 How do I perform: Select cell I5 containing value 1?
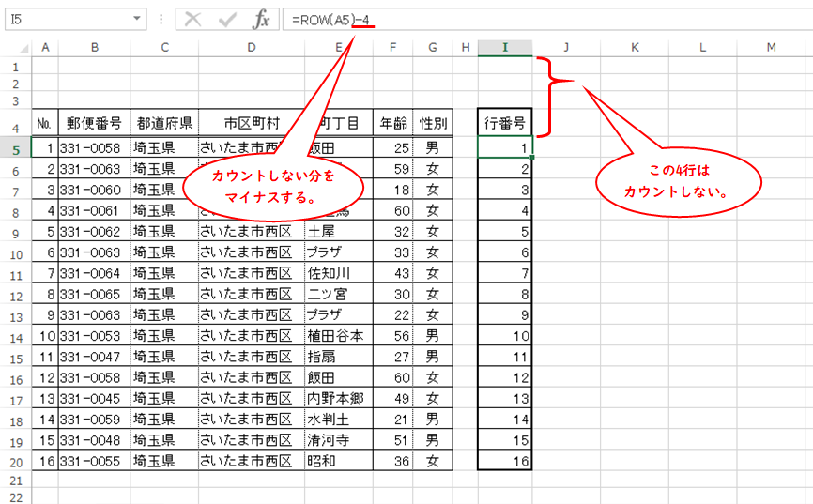click(x=505, y=148)
